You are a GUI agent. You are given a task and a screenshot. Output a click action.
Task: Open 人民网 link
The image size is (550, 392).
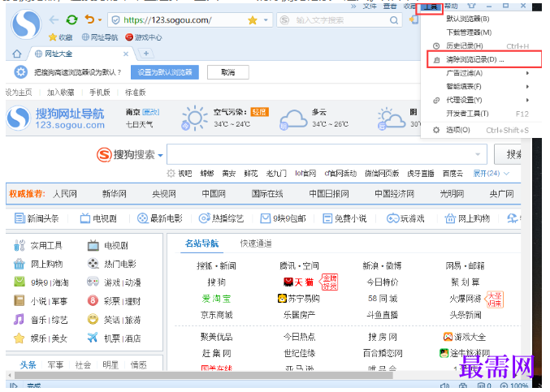coord(65,194)
